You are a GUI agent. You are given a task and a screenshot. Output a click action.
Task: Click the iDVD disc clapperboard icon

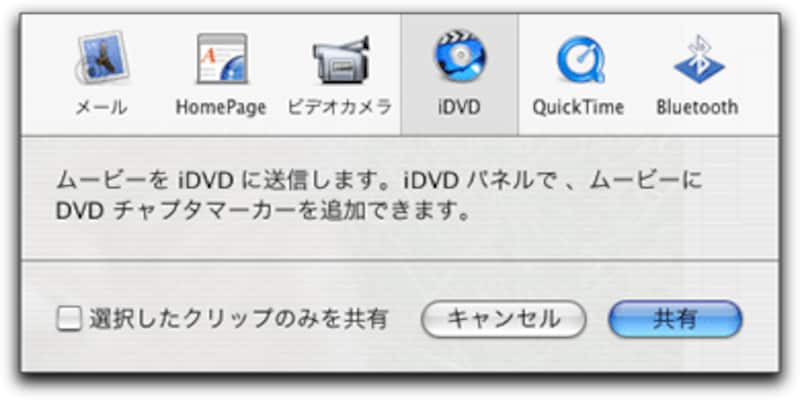point(460,56)
